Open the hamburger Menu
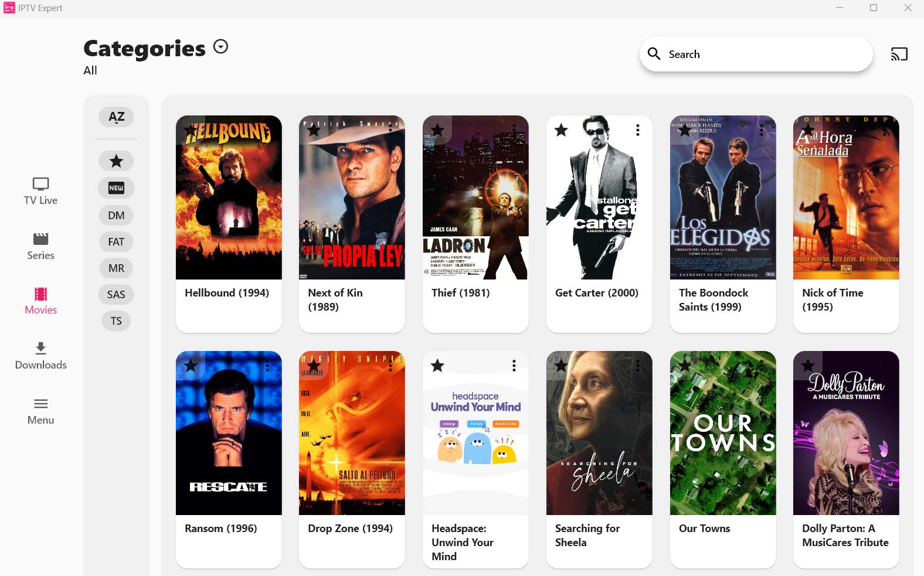This screenshot has width=924, height=576. [x=40, y=411]
